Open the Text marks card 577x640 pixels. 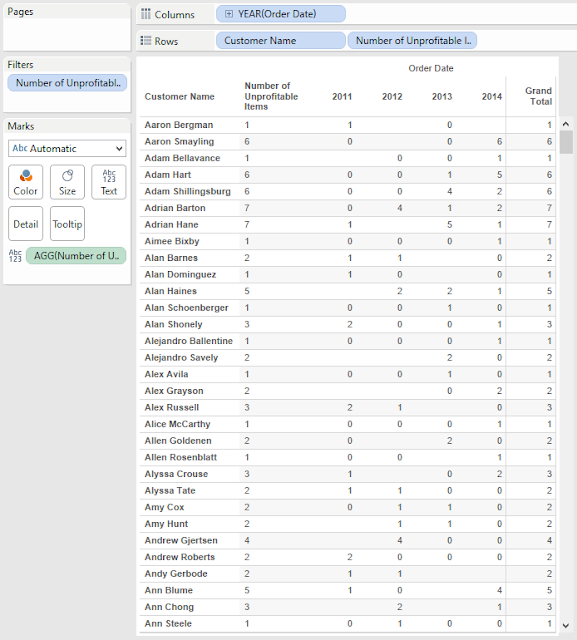click(109, 182)
